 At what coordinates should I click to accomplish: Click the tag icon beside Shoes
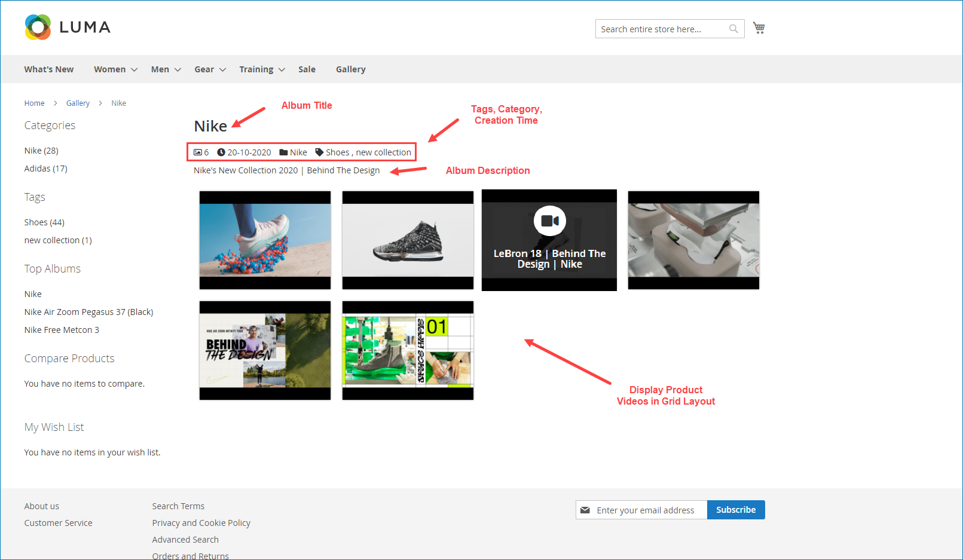coord(319,152)
